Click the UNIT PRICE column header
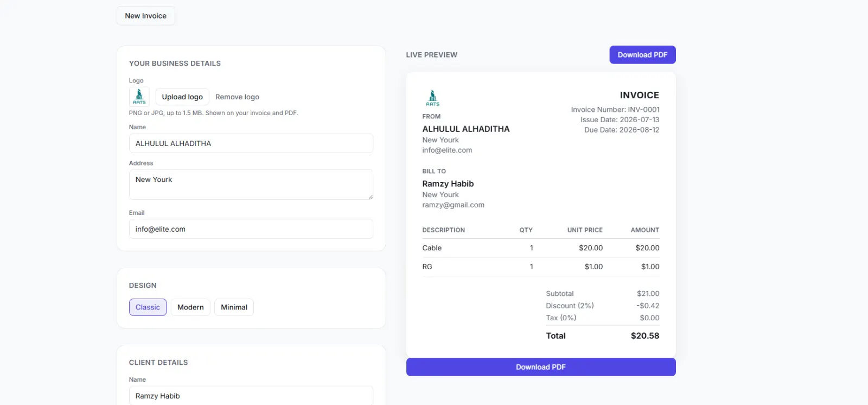This screenshot has width=868, height=405. [x=585, y=230]
